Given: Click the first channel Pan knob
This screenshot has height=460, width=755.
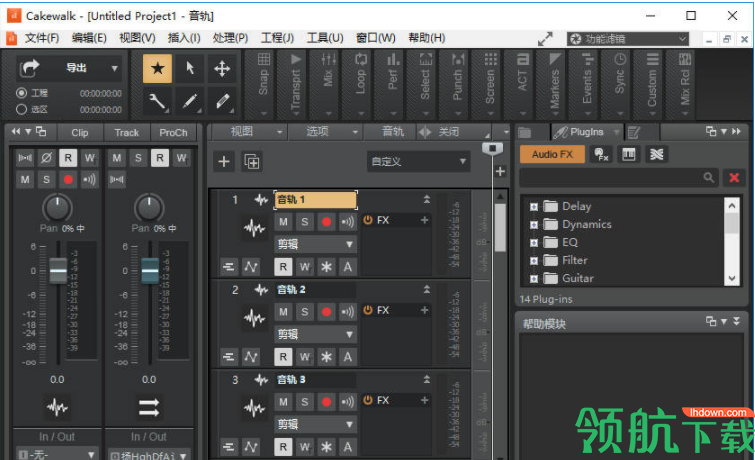Looking at the screenshot, I should [x=58, y=208].
